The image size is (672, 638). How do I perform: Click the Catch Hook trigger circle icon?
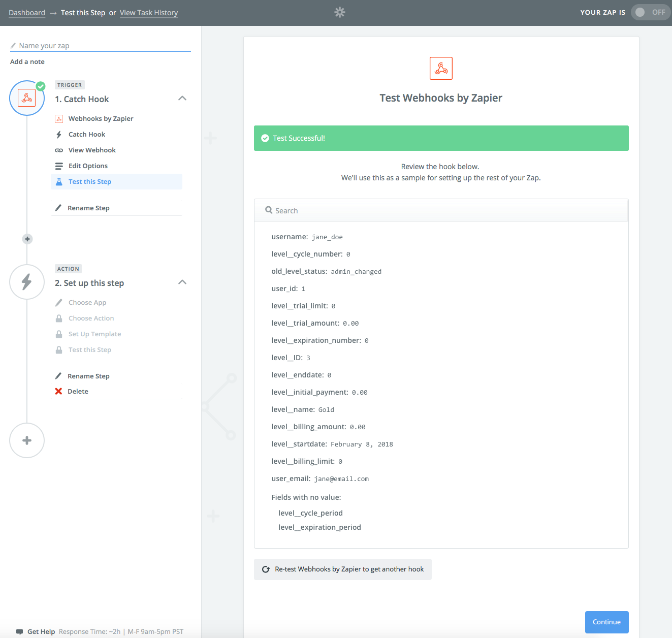tap(27, 98)
